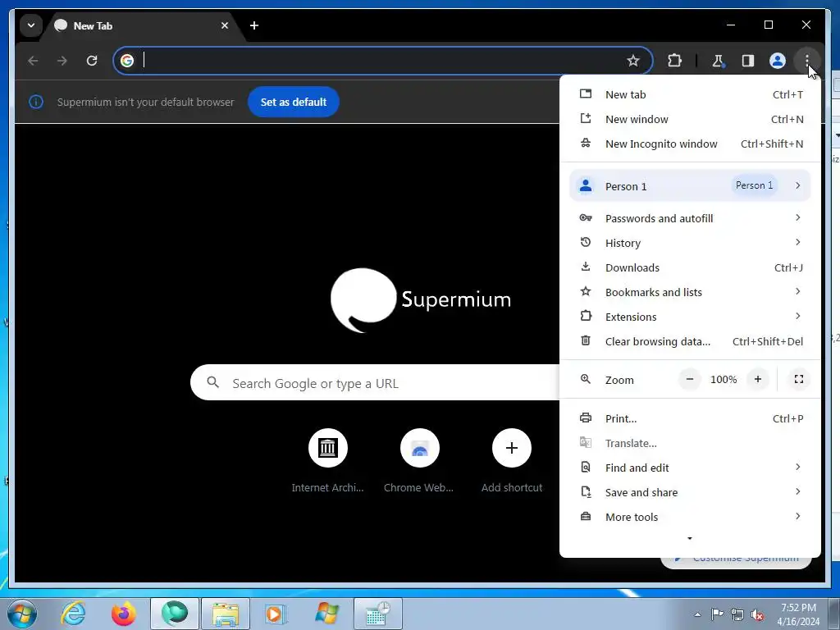Open the Internet Archive shortcut
The height and width of the screenshot is (630, 840).
pyautogui.click(x=328, y=461)
